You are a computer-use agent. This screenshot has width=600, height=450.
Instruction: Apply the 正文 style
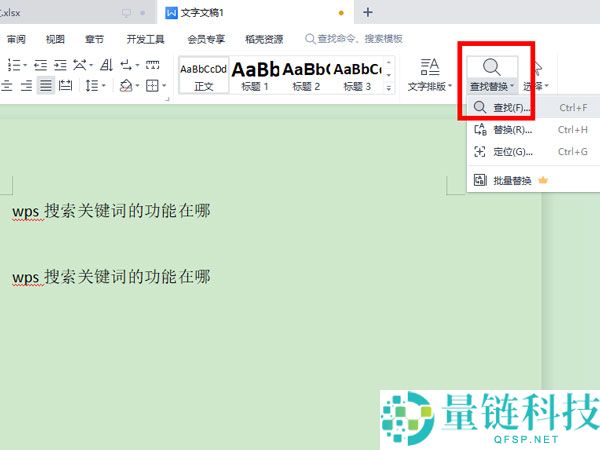click(204, 75)
